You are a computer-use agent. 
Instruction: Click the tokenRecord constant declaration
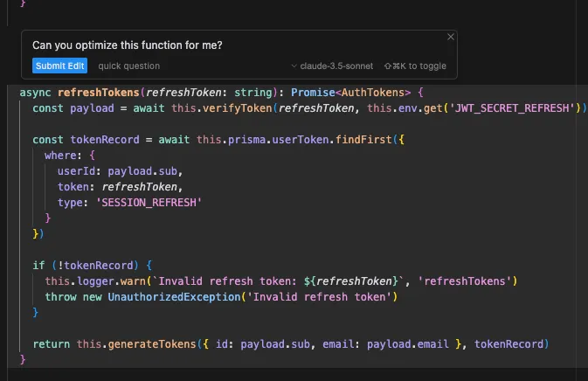(x=105, y=140)
